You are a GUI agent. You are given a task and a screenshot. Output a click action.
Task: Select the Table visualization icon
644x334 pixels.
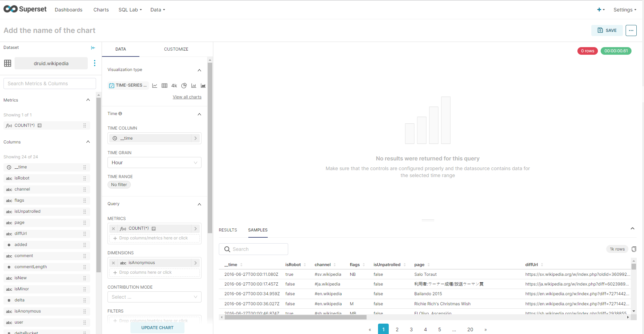click(164, 86)
